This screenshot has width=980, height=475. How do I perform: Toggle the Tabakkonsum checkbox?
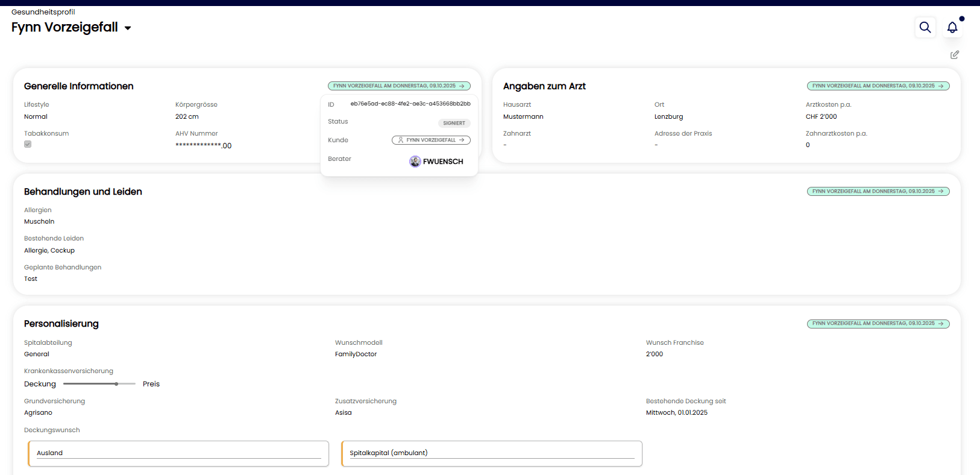click(x=28, y=144)
